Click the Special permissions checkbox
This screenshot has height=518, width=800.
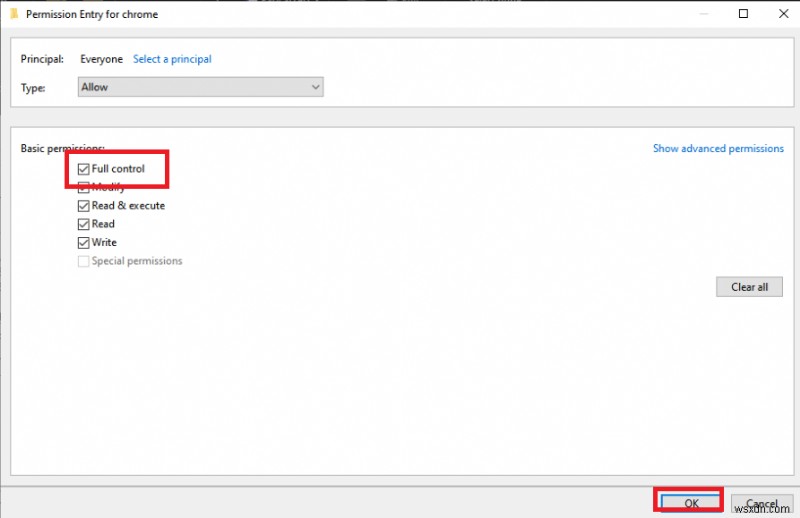coord(83,261)
